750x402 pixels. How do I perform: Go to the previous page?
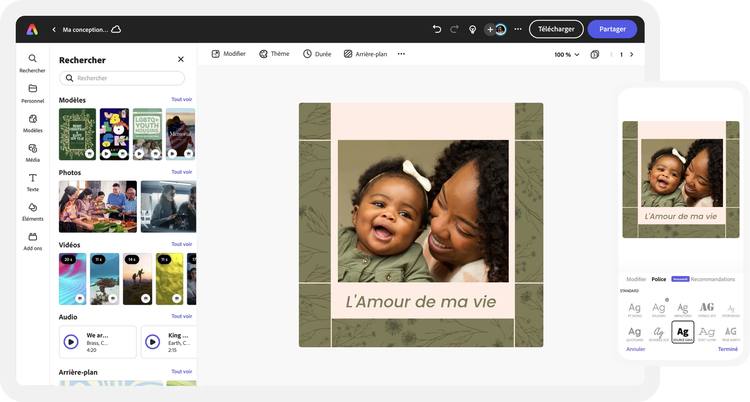coord(611,55)
